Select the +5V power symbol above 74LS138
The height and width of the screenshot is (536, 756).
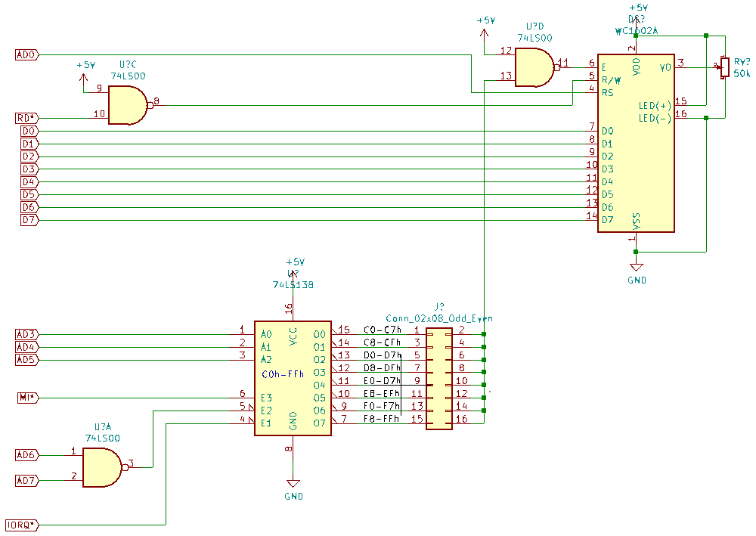coord(293,263)
